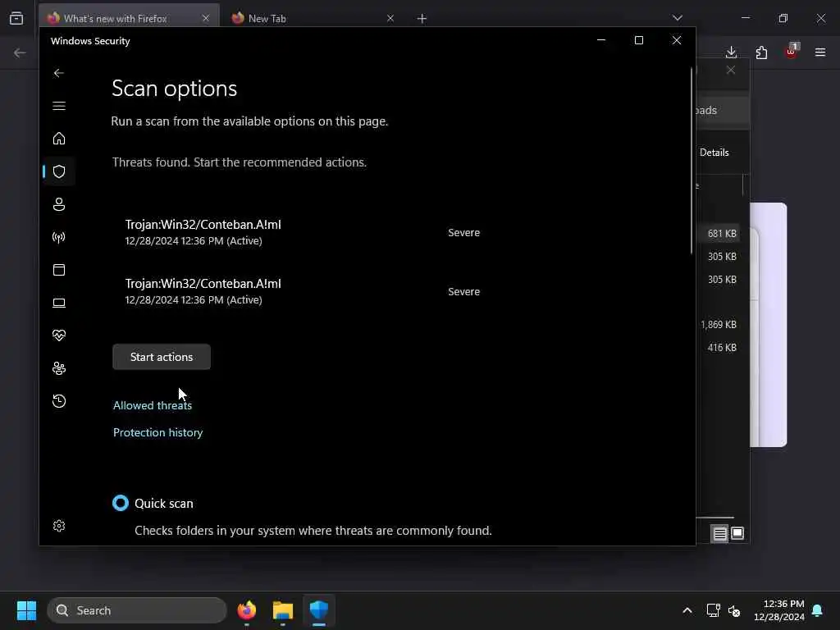Image resolution: width=840 pixels, height=630 pixels.
Task: Select the 681 KB file row in Explorer
Action: (718, 234)
